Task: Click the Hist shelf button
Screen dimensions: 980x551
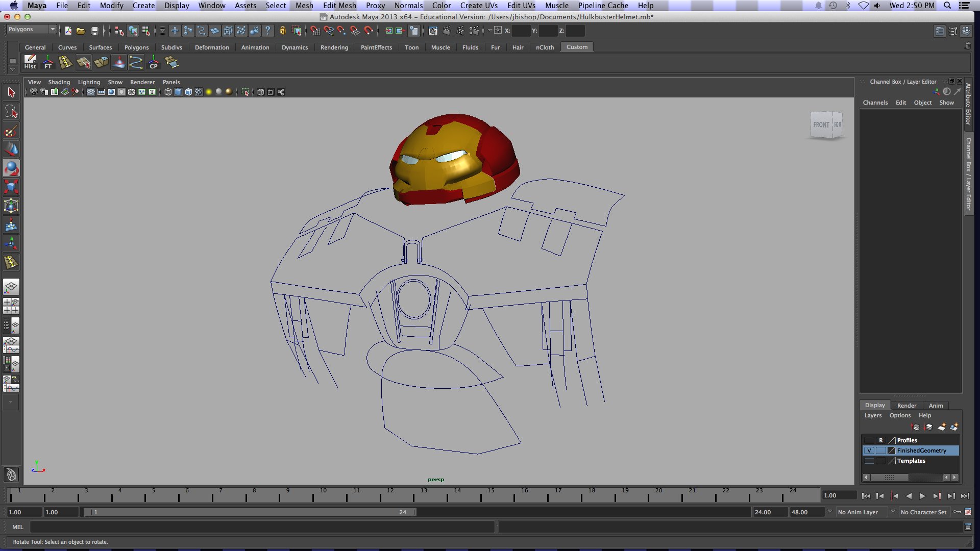Action: coord(30,62)
